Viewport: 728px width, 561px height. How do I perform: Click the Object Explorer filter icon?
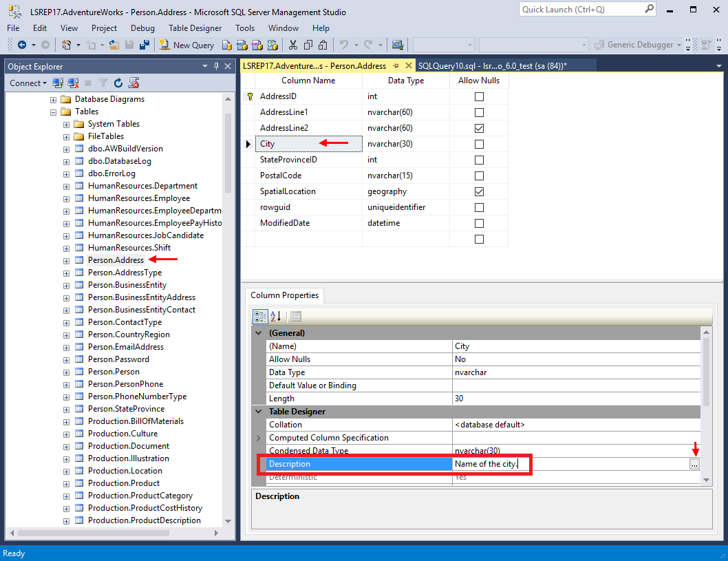coord(104,83)
